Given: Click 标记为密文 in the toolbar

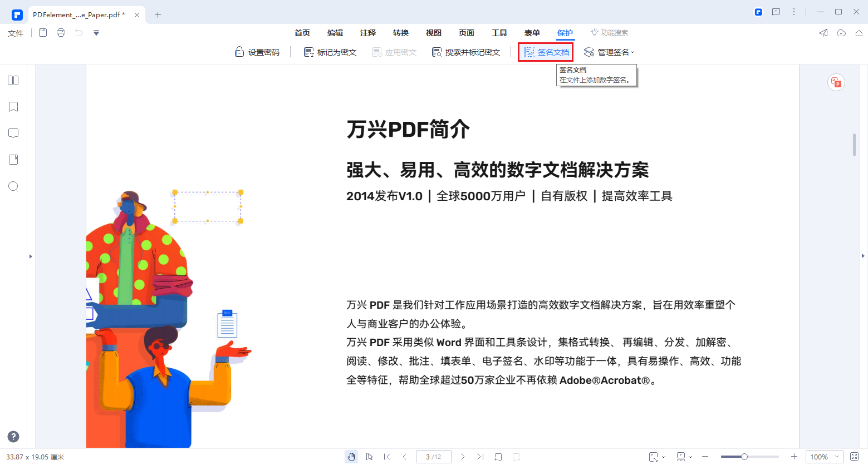Looking at the screenshot, I should pos(329,52).
